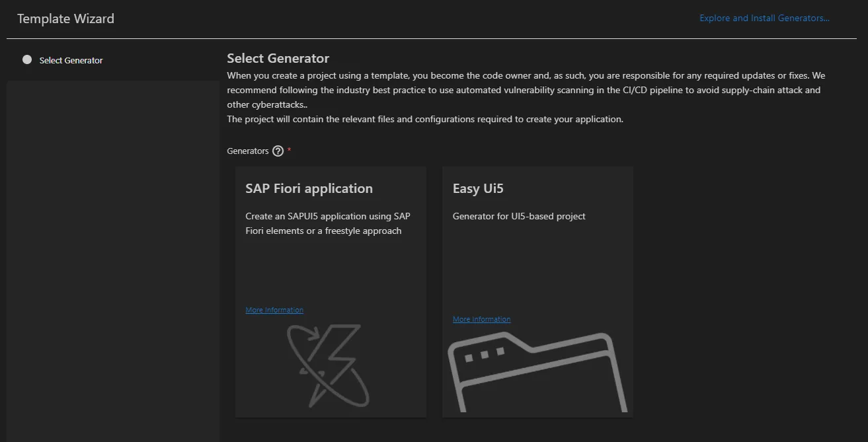This screenshot has width=868, height=442.
Task: Click the Select Generator main heading
Action: (278, 58)
